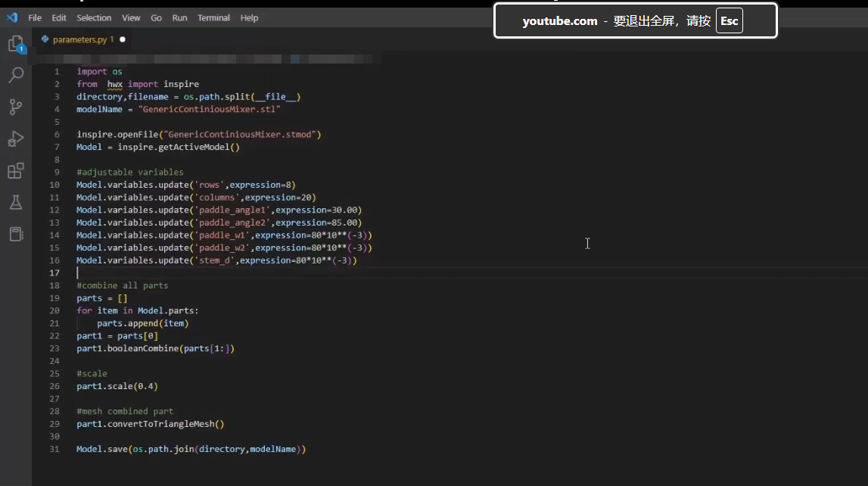Click the unsaved dot on parameters.py tab

123,39
